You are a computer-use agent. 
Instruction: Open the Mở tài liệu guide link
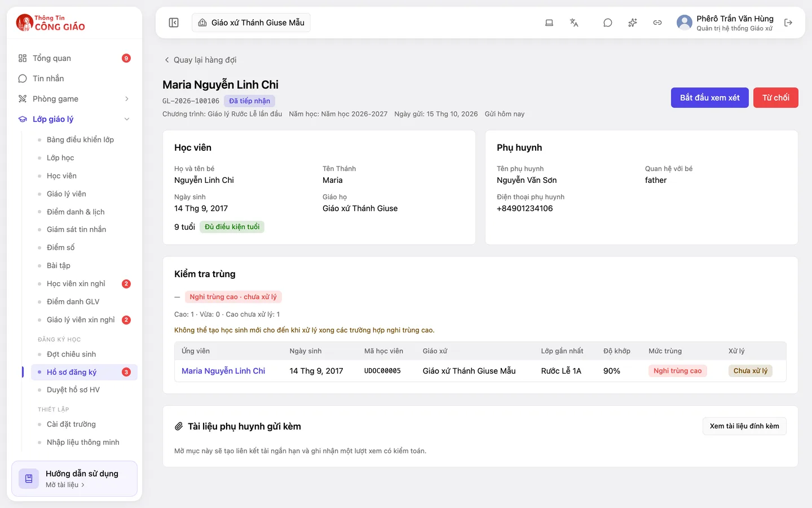(x=65, y=485)
